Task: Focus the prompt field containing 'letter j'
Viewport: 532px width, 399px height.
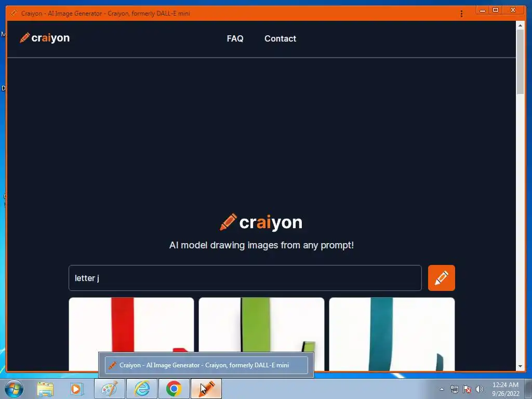Action: click(x=245, y=278)
